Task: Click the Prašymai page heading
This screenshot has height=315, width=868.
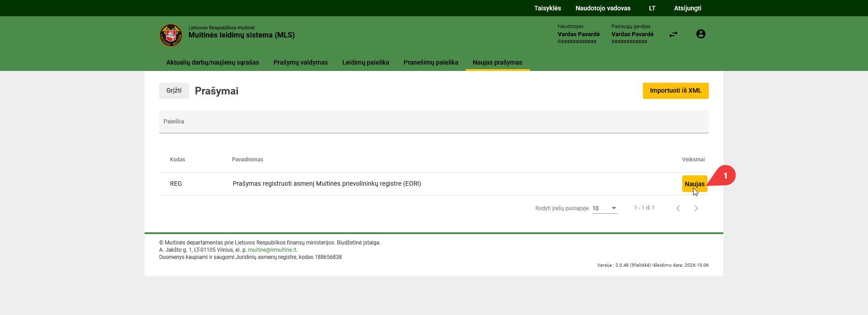Action: click(217, 91)
